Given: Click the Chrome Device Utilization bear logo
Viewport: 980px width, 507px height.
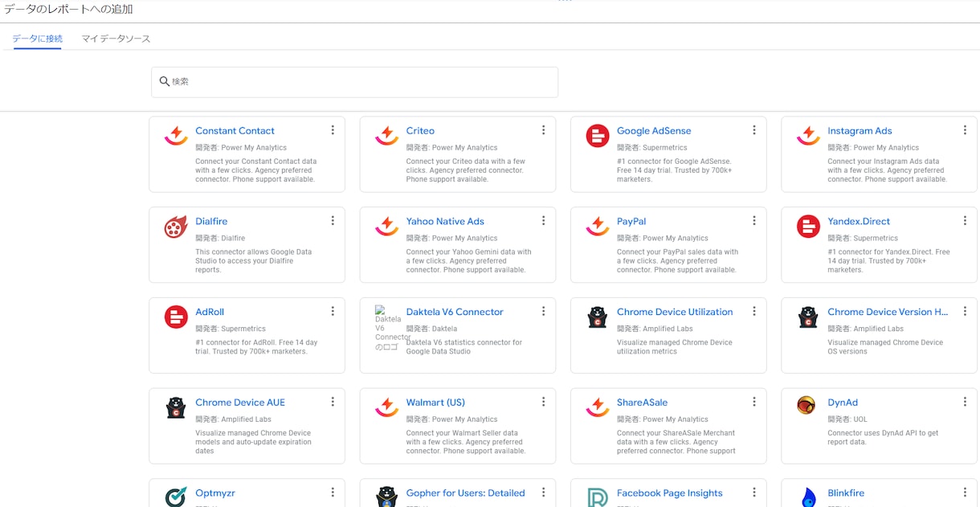Looking at the screenshot, I should (x=598, y=317).
